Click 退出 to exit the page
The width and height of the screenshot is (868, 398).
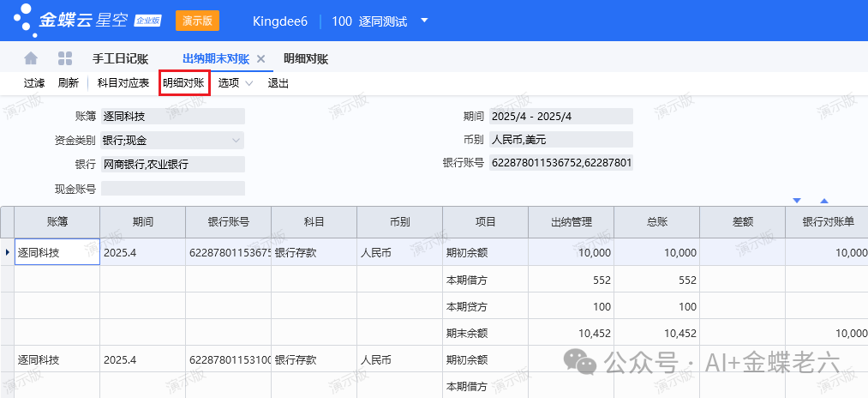[x=278, y=83]
